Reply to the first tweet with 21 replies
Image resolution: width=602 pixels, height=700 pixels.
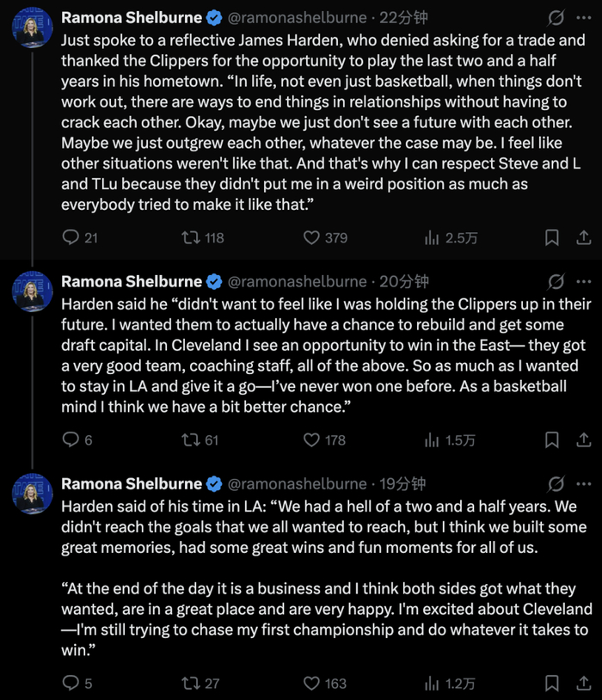(x=71, y=237)
